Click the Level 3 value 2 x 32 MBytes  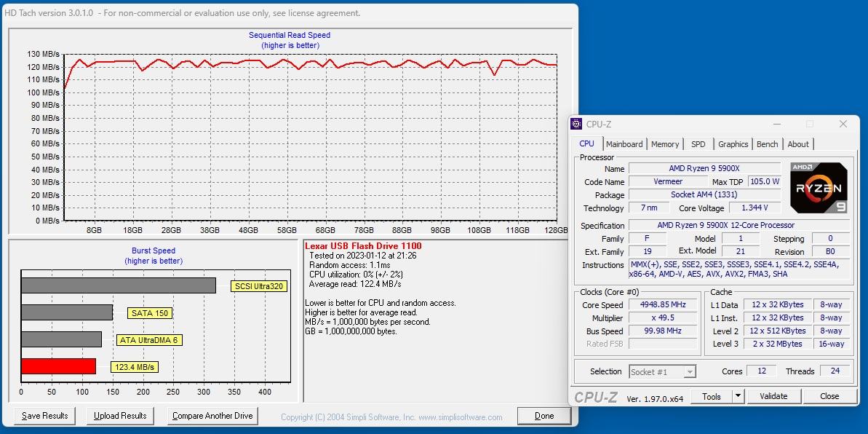point(777,344)
